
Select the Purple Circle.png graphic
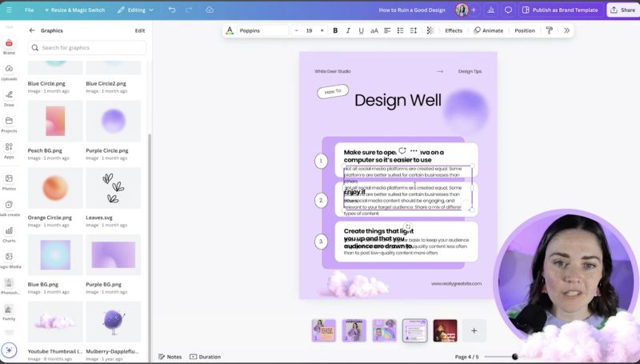pos(113,121)
